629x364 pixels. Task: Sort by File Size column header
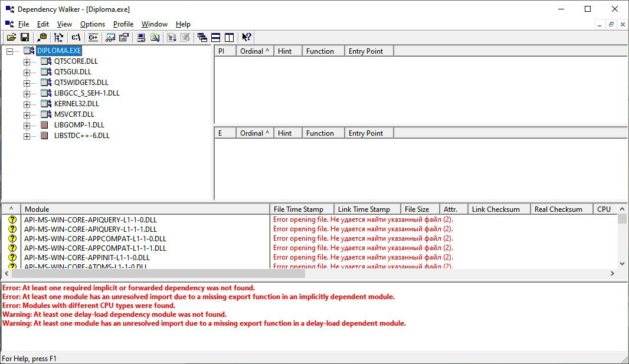click(420, 209)
